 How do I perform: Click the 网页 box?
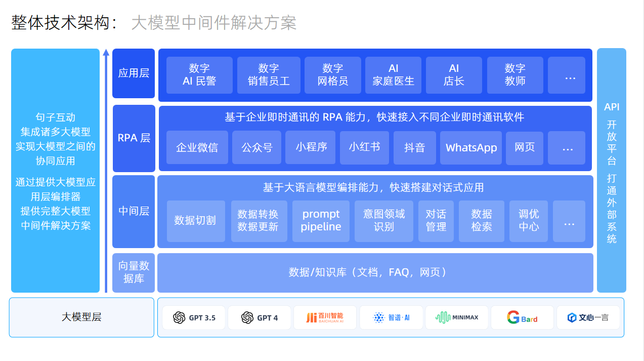(525, 148)
